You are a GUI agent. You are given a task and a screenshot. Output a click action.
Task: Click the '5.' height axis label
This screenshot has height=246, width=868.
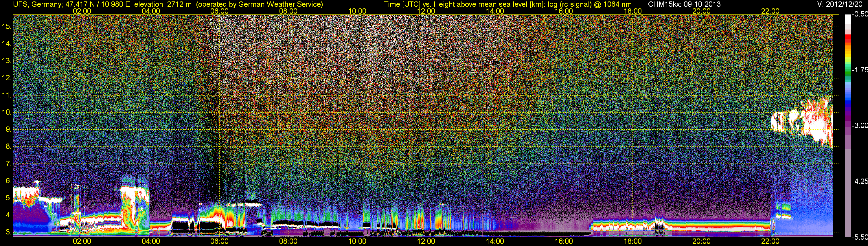(8, 198)
